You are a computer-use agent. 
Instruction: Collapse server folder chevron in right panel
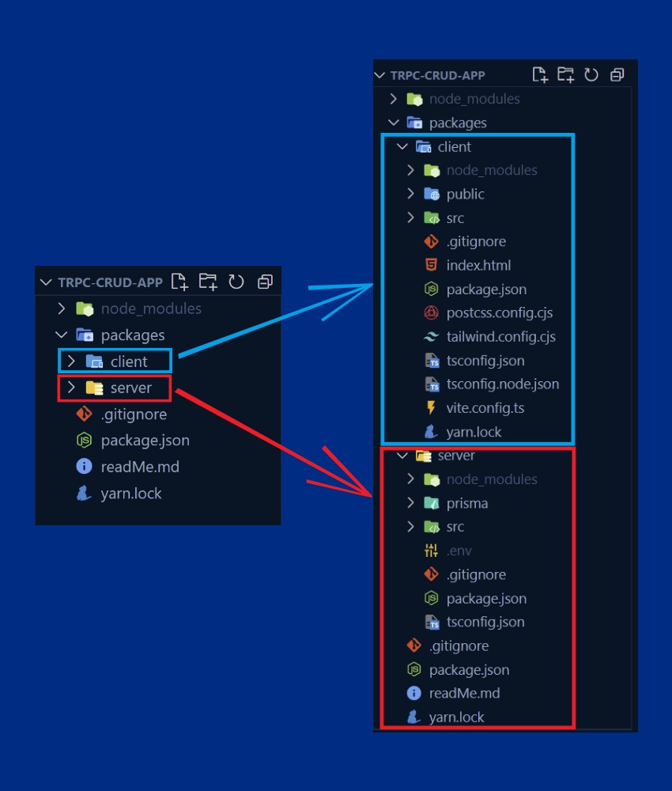[402, 456]
